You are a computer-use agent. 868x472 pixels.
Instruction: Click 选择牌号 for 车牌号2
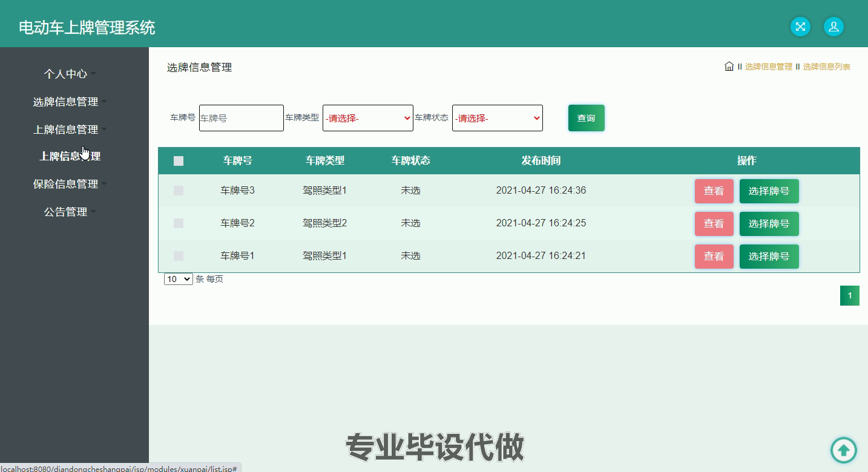(x=769, y=224)
